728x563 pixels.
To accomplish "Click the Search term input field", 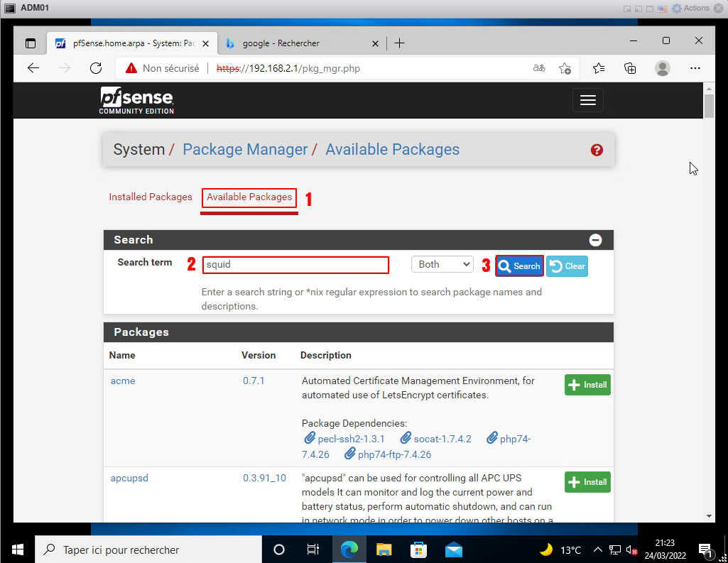I will coord(295,265).
